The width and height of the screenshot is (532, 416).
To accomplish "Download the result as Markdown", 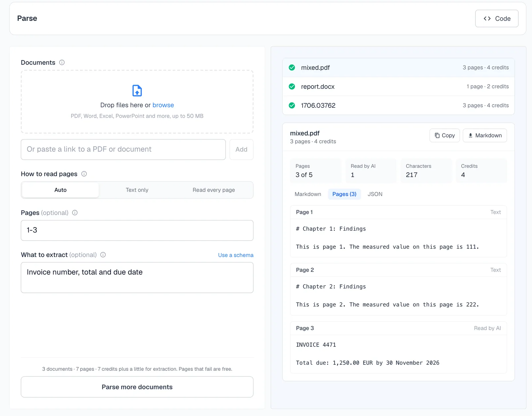I will (x=485, y=135).
